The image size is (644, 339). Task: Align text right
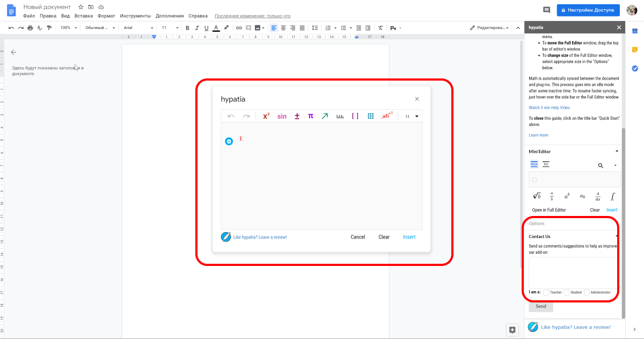tap(292, 27)
